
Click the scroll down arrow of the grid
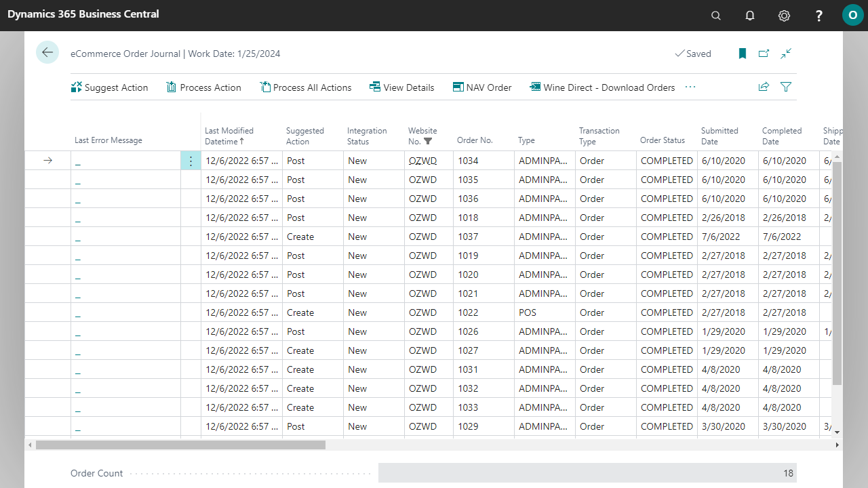point(837,432)
